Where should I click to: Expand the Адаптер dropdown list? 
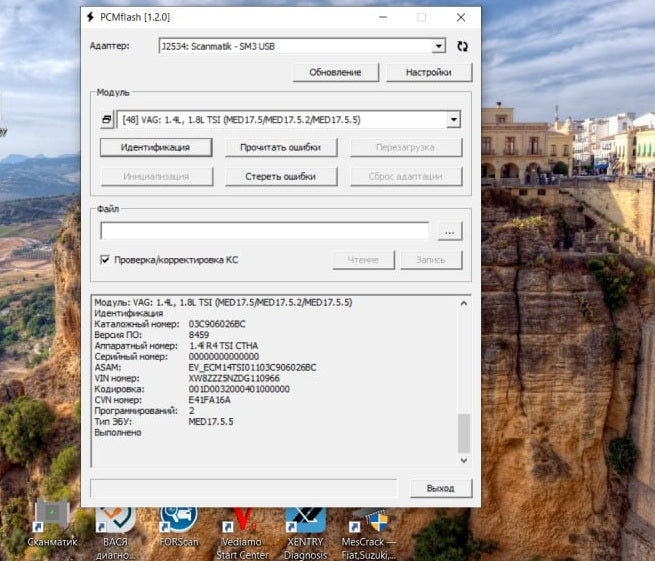click(438, 46)
